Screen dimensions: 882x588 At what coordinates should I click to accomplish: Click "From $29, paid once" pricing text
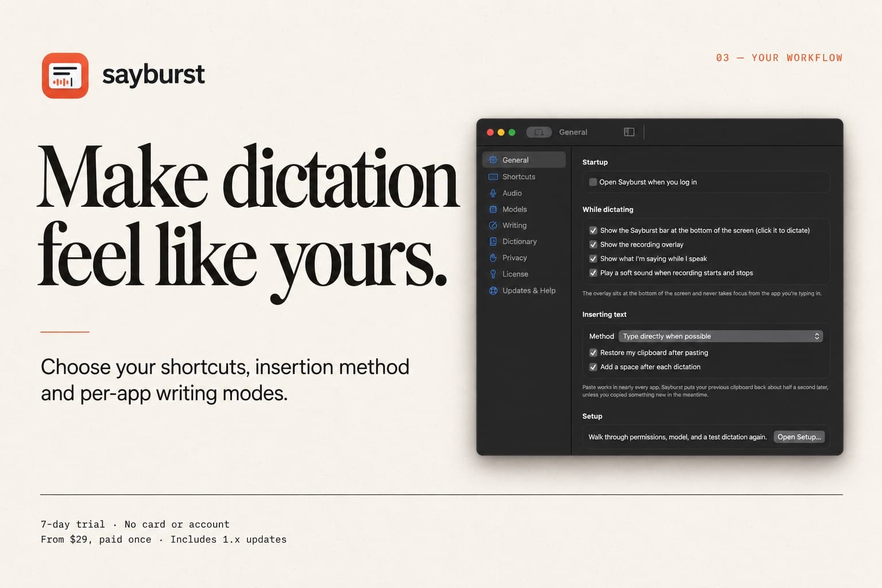point(96,540)
